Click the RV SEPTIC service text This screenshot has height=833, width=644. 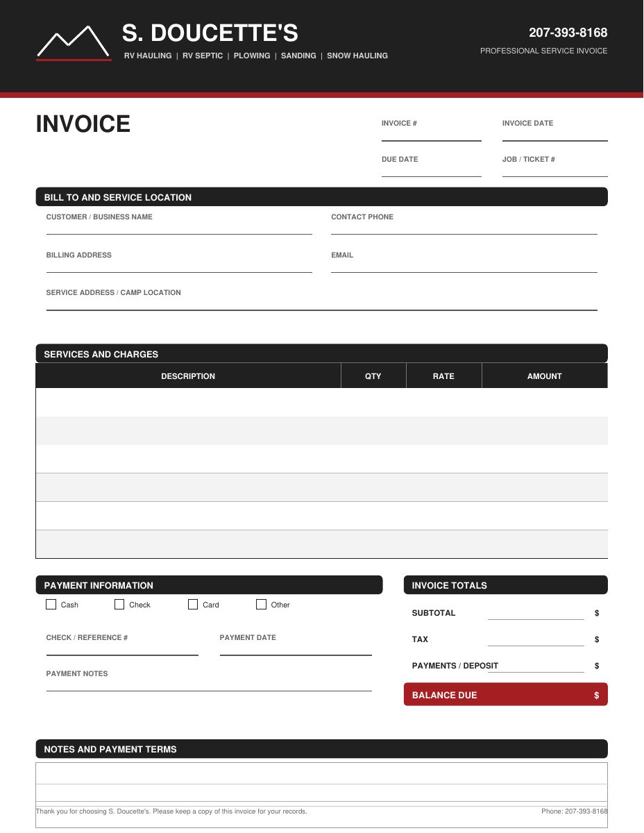pyautogui.click(x=203, y=56)
